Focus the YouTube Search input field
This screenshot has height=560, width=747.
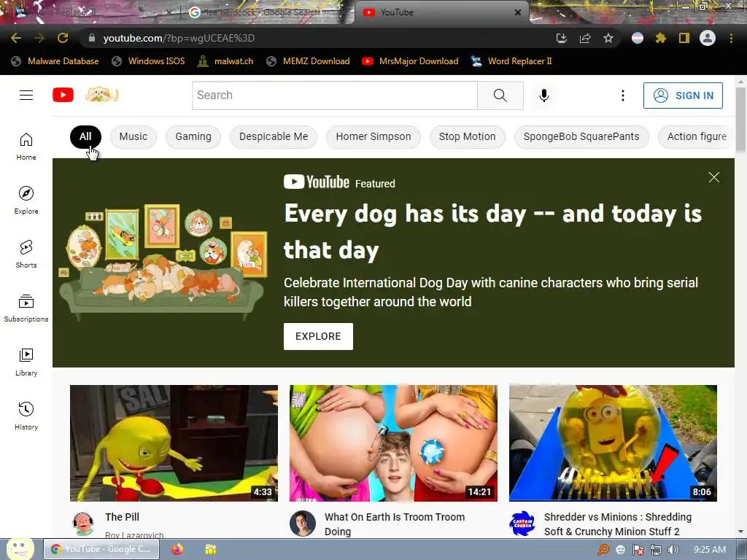pyautogui.click(x=334, y=96)
